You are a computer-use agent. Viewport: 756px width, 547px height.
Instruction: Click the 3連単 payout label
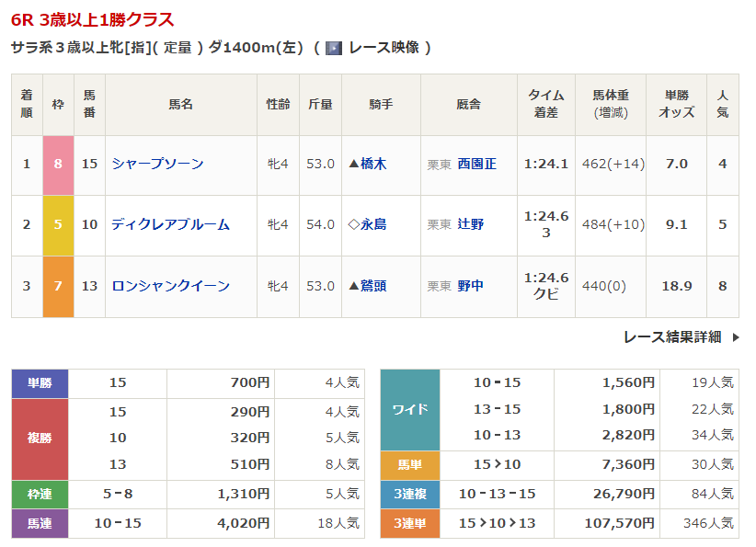click(x=410, y=523)
